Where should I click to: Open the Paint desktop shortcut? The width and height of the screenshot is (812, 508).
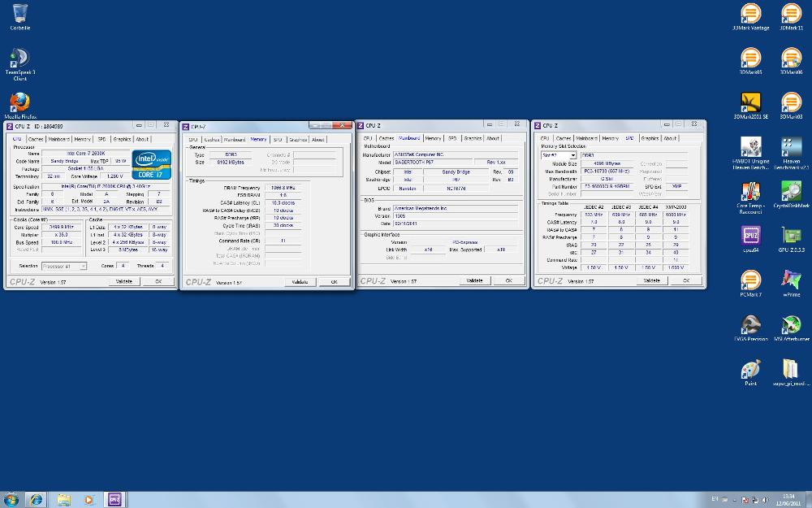[750, 373]
